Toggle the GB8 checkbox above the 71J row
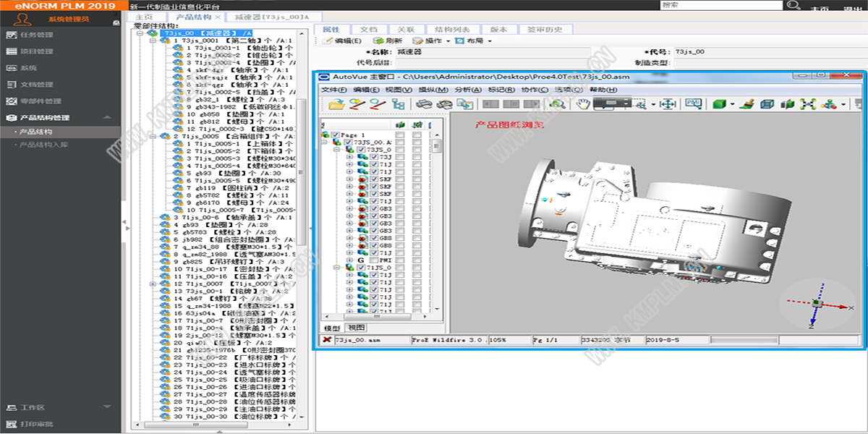 [x=373, y=246]
